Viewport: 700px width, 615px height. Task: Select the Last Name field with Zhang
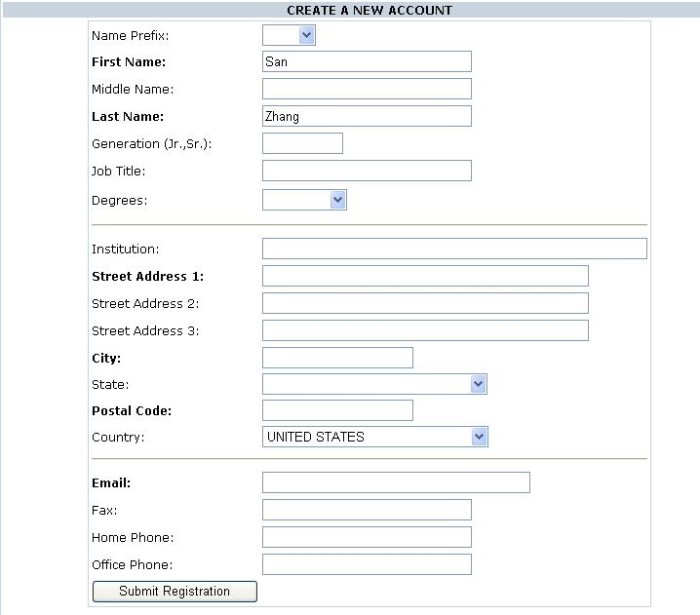coord(367,116)
